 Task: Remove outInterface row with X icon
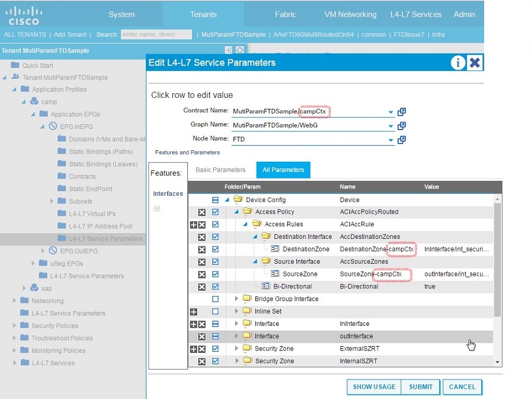[202, 337]
